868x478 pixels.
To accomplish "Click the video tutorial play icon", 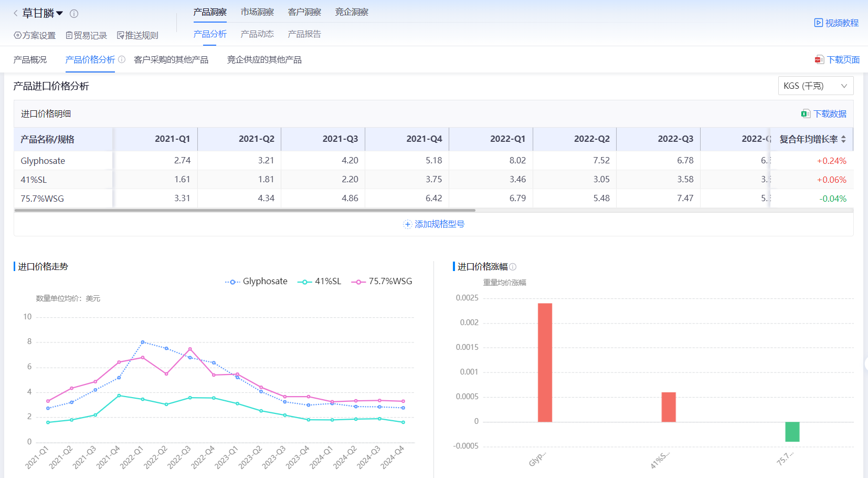I will (819, 23).
